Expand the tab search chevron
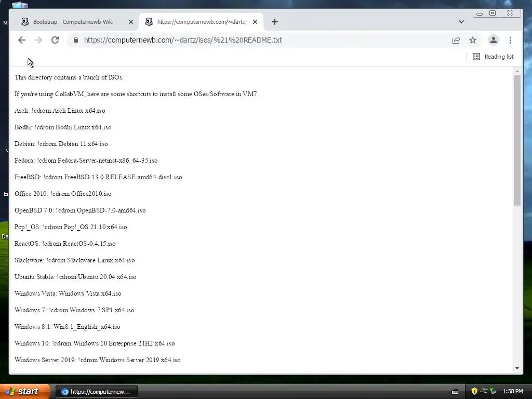The height and width of the screenshot is (399, 532). tap(461, 22)
